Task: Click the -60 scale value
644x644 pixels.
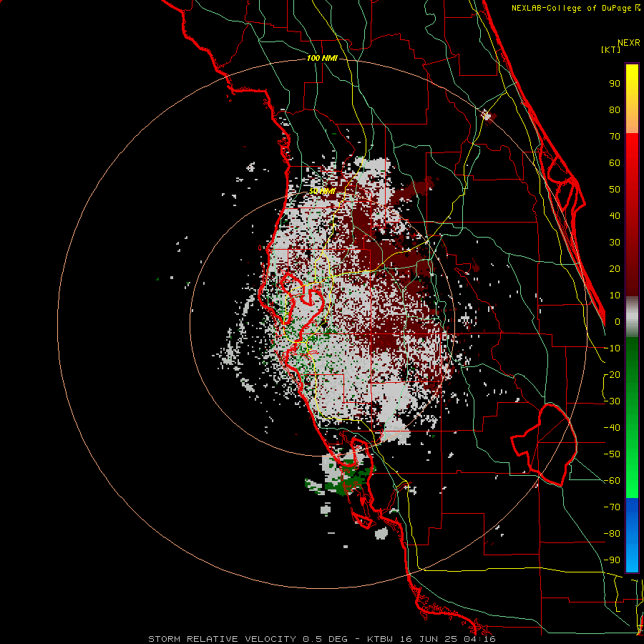Action: click(x=612, y=481)
